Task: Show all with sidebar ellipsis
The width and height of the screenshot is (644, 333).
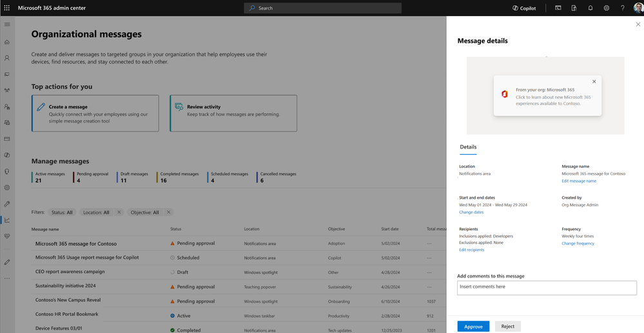Action: [x=7, y=278]
